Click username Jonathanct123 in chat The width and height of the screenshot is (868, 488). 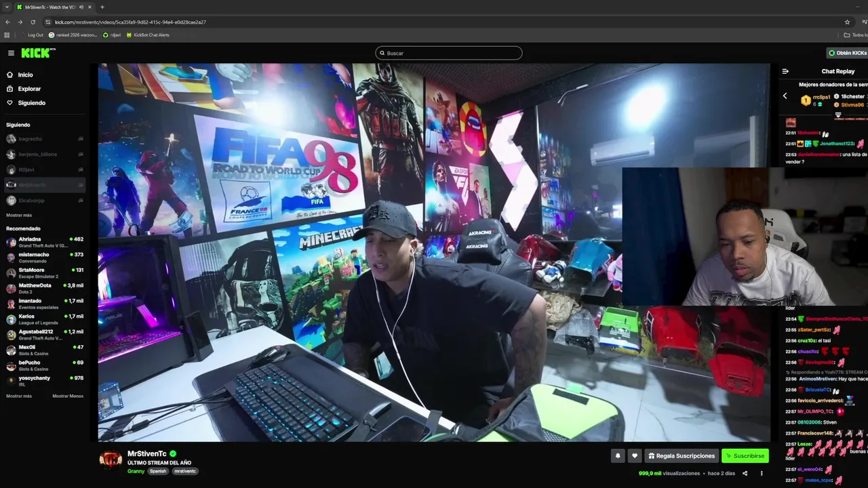[837, 144]
